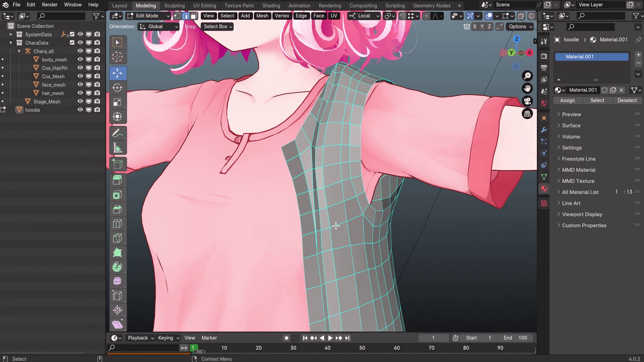Click the camera view icon in viewport
The image size is (644, 362).
(527, 101)
